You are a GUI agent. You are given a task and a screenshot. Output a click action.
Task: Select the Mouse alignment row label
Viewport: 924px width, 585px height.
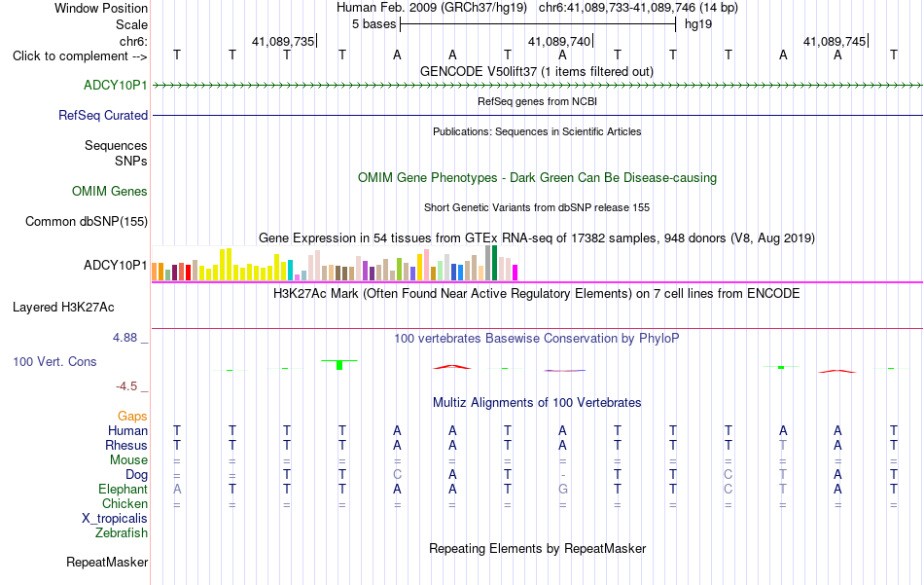128,460
